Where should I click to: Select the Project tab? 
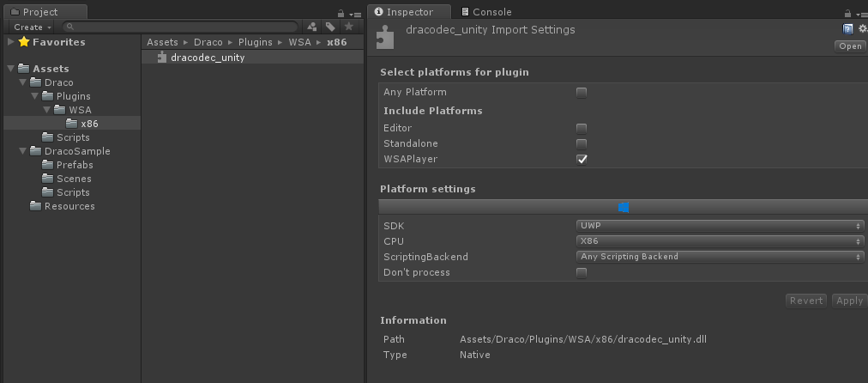(45, 12)
